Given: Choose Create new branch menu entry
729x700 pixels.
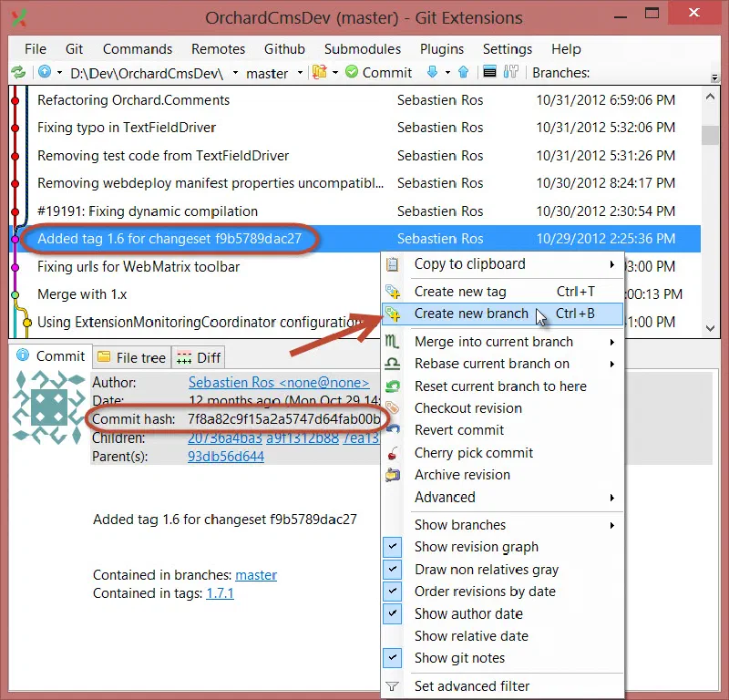Looking at the screenshot, I should coord(503,314).
